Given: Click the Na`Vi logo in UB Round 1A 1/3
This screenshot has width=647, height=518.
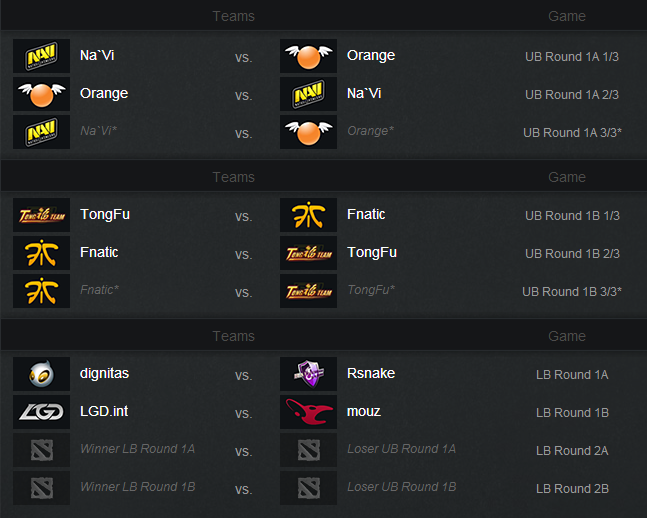Looking at the screenshot, I should 41,56.
